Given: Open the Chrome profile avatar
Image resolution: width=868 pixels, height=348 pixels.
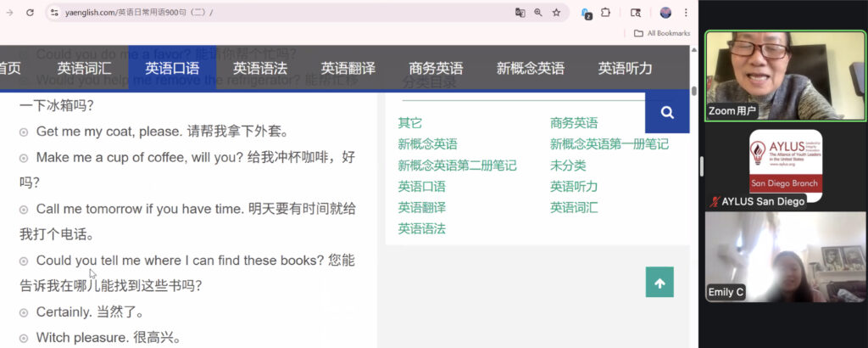Looking at the screenshot, I should click(665, 13).
